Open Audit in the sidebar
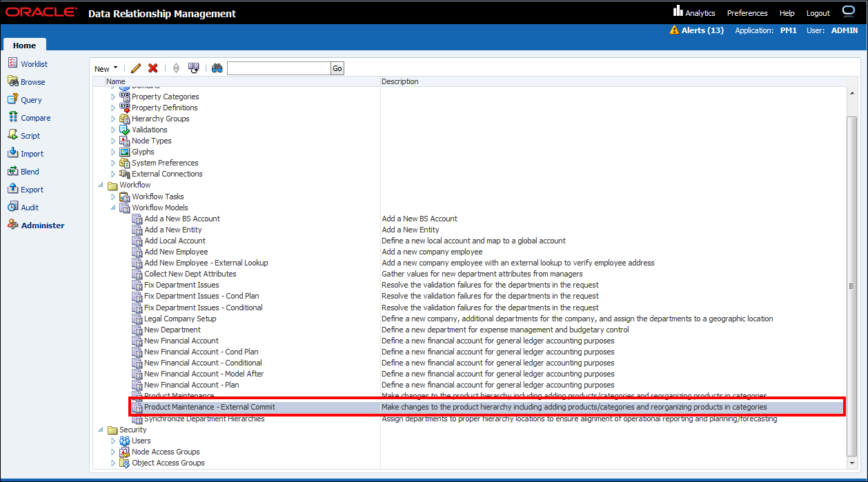 [x=30, y=208]
